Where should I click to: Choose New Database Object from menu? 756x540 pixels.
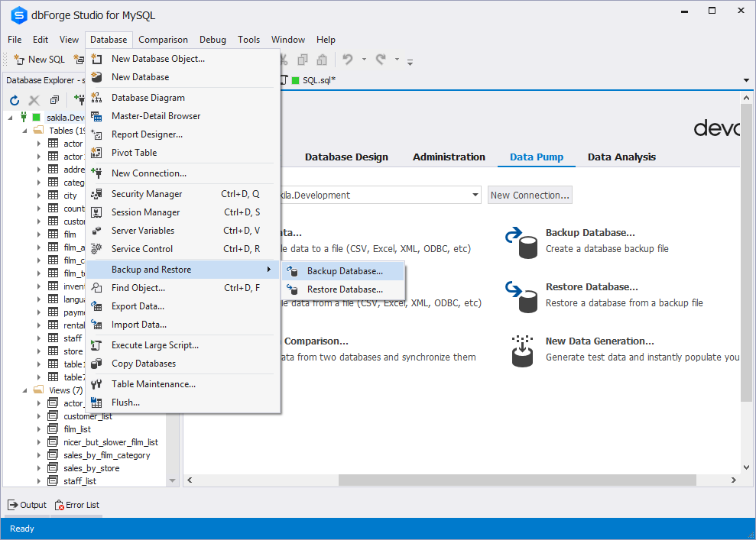click(183, 59)
